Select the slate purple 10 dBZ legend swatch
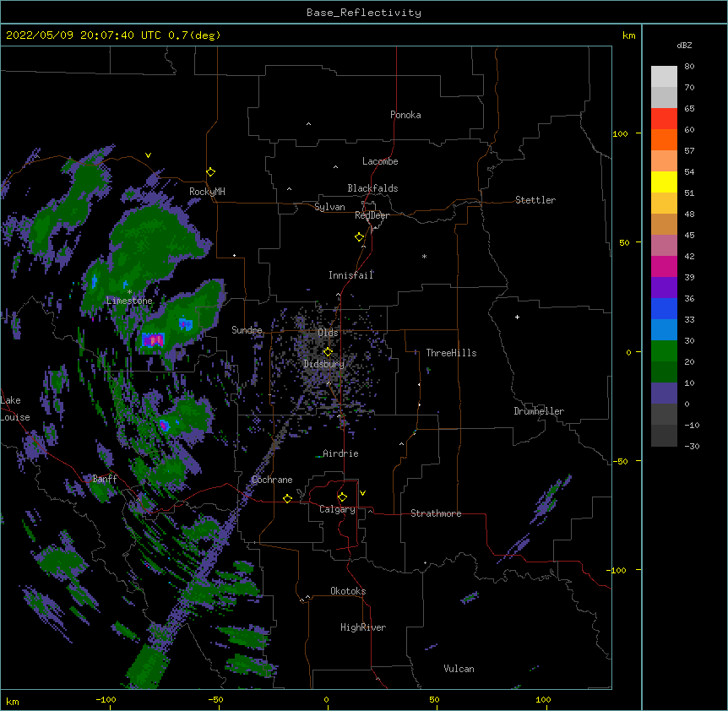 point(664,393)
